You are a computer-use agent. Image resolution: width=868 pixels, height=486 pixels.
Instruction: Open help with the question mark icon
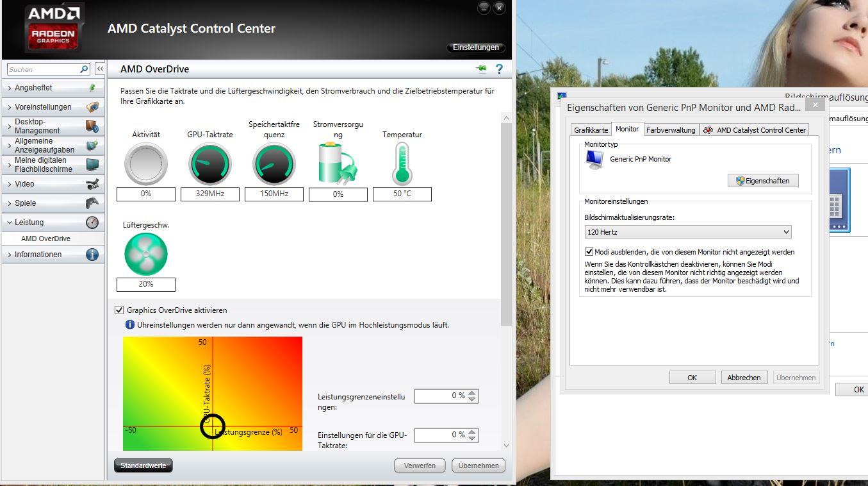click(x=499, y=69)
